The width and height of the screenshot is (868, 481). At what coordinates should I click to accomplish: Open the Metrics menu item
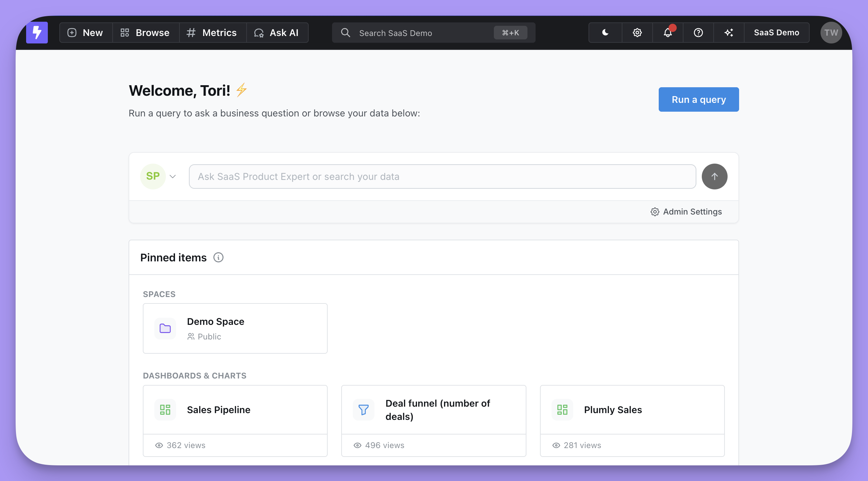pyautogui.click(x=212, y=33)
